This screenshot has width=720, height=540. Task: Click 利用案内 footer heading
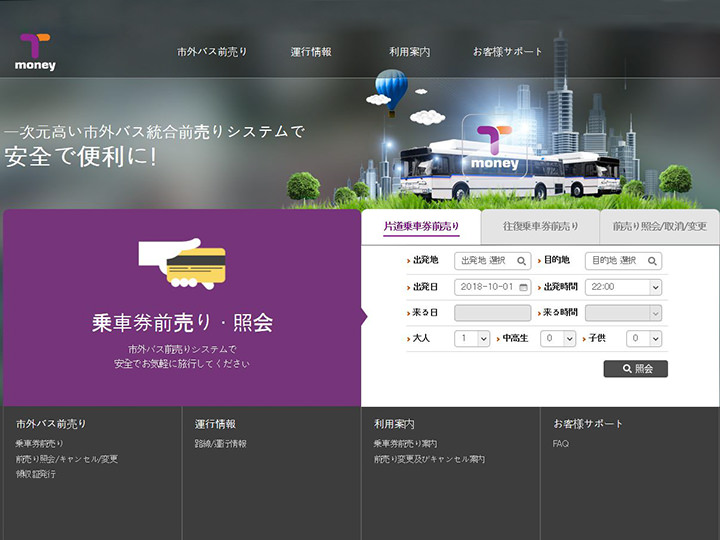[394, 424]
